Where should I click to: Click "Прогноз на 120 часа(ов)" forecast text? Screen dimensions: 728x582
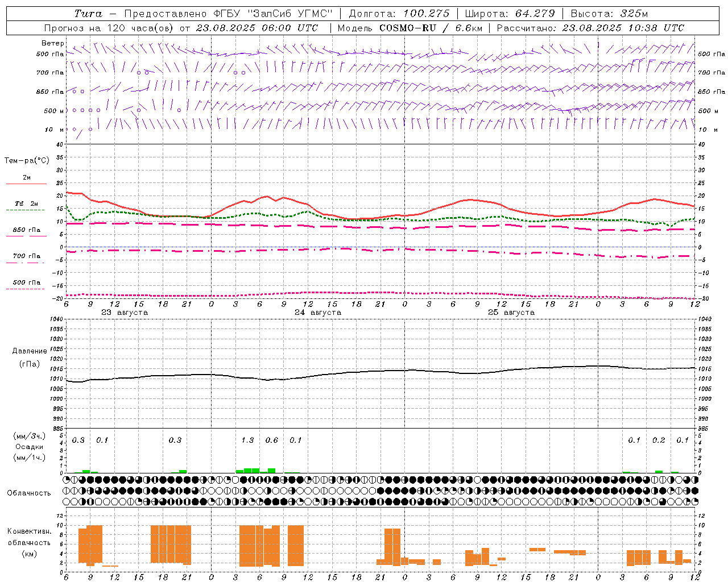109,28
